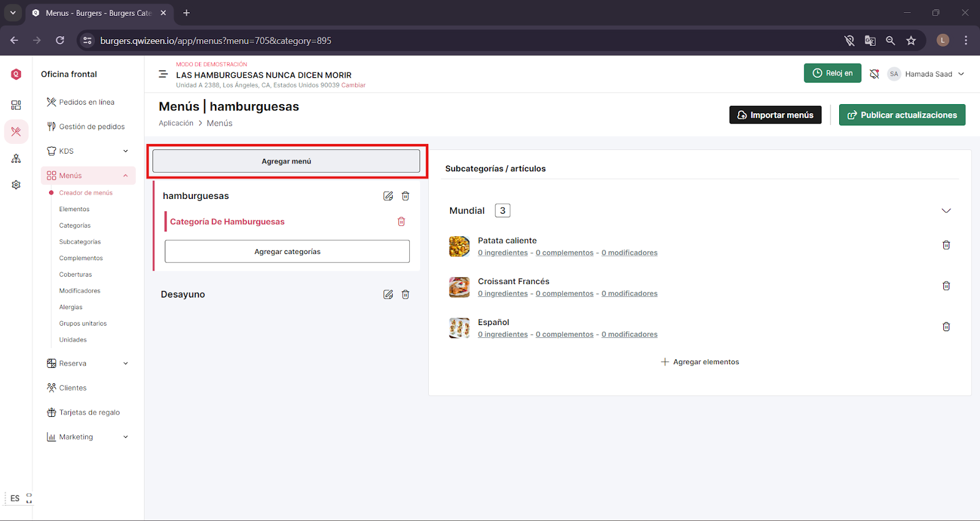Viewport: 980px width, 521px height.
Task: Open Subcategorías submenu item
Action: tap(80, 242)
